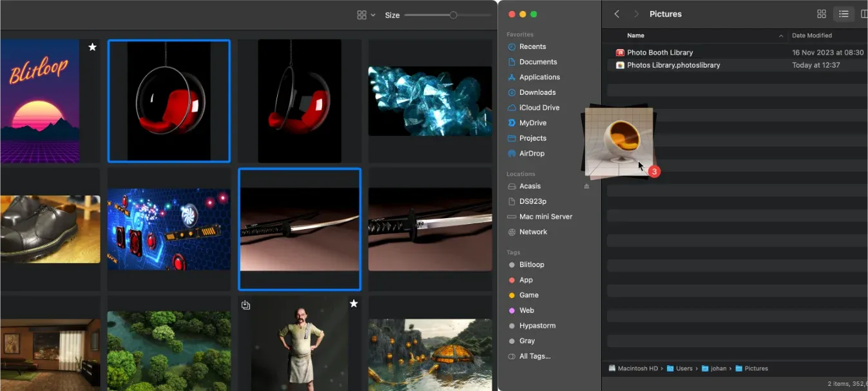The width and height of the screenshot is (868, 391).
Task: Click Macintosh HD in the path bar
Action: coord(633,368)
